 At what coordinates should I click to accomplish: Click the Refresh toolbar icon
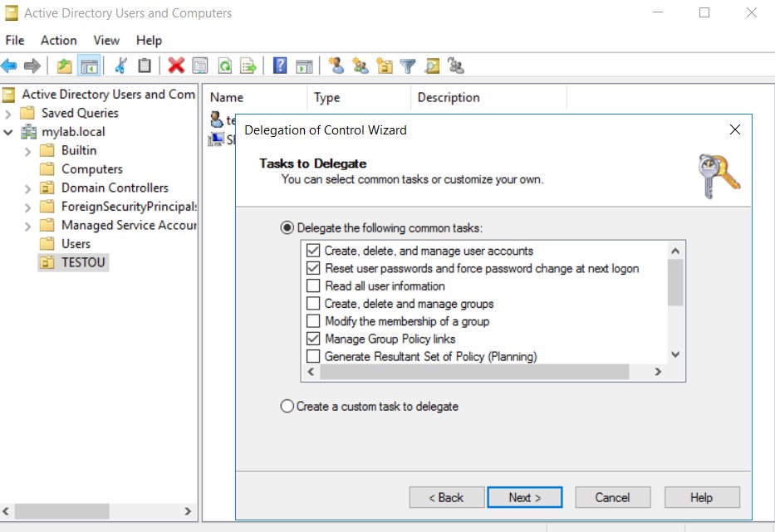225,66
